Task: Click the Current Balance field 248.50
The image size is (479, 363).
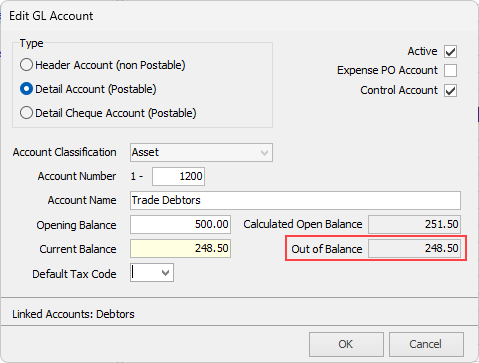Action: point(180,248)
